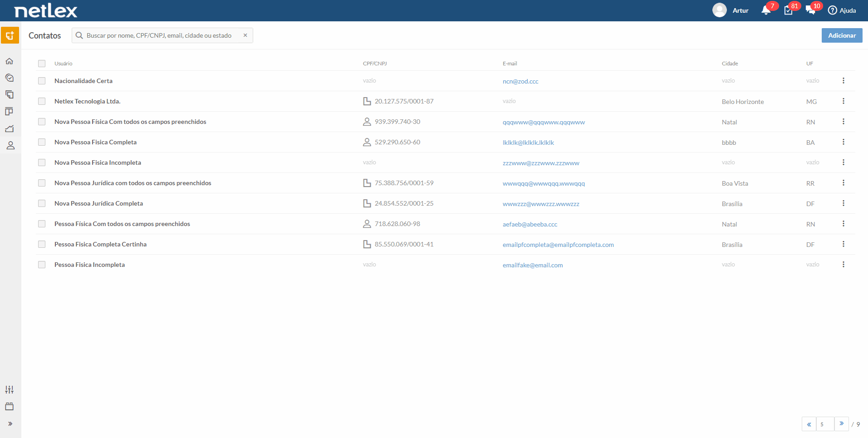Open email link lklklk@lklklk.lklklk
The width and height of the screenshot is (868, 438).
[x=529, y=143]
